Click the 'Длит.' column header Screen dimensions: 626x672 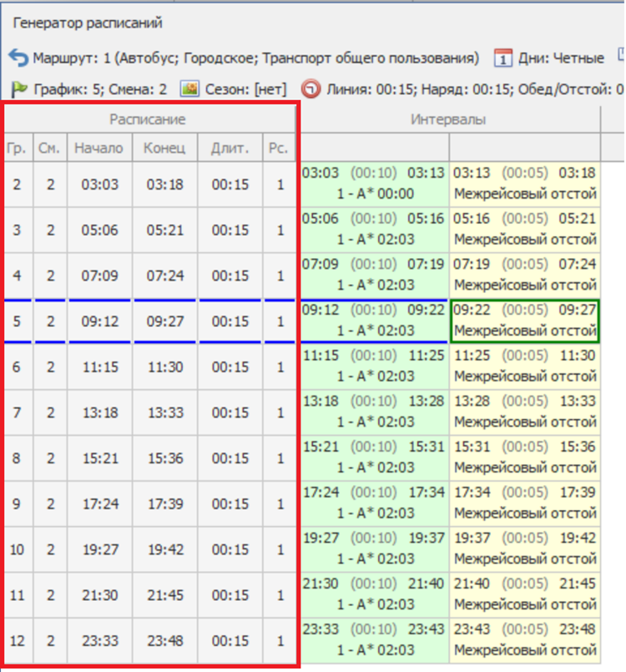(x=230, y=148)
